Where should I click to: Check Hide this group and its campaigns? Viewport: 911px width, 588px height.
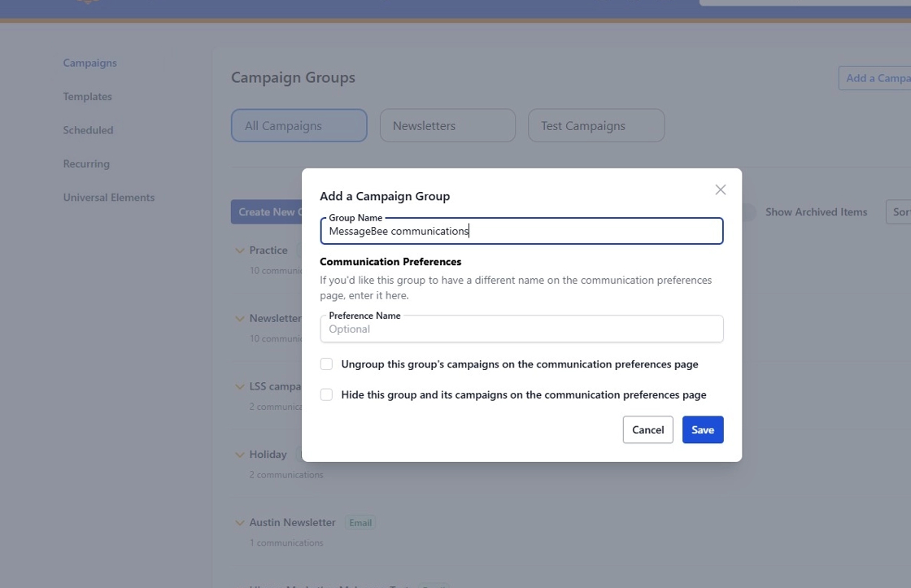point(326,394)
